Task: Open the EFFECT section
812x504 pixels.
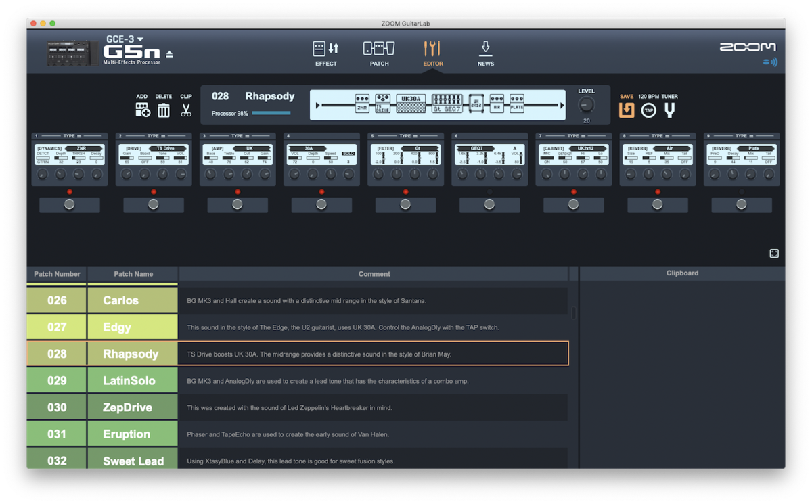Action: (x=325, y=53)
